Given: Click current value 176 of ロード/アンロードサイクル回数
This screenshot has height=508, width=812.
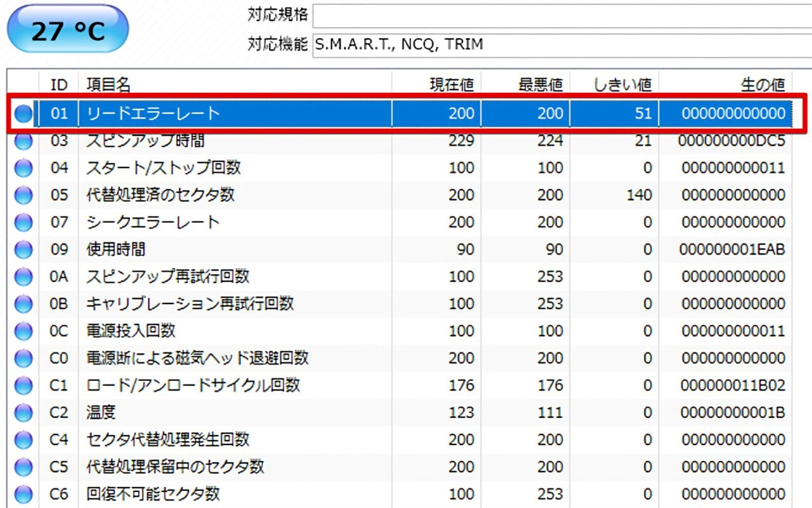Looking at the screenshot, I should (x=461, y=386).
